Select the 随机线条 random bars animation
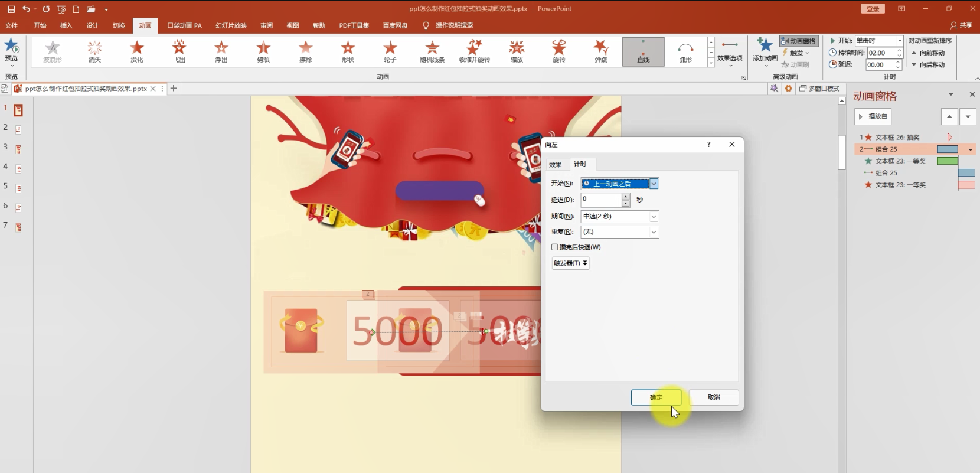 pyautogui.click(x=432, y=51)
